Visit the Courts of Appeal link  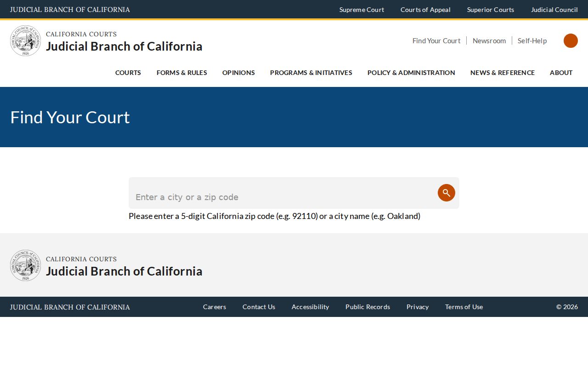click(425, 10)
